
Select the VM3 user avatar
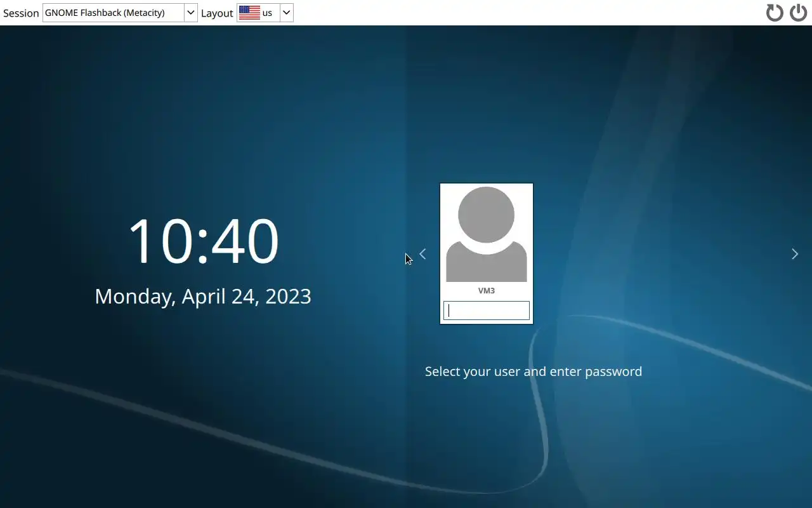[487, 234]
